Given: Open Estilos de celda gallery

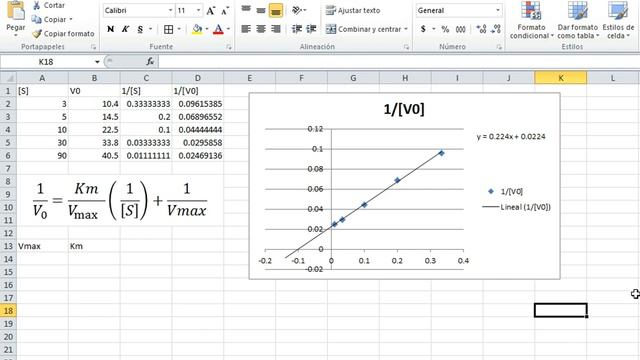Looking at the screenshot, I should tap(618, 20).
